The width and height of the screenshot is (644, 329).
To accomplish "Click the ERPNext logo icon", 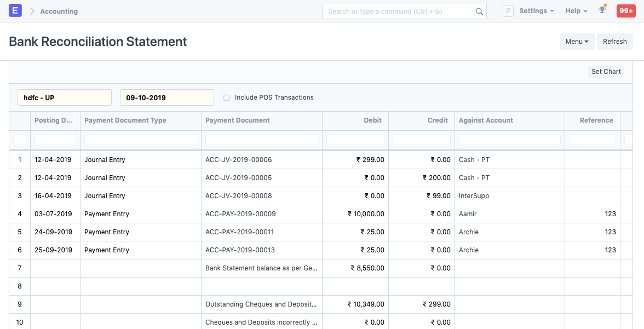I will pyautogui.click(x=15, y=10).
